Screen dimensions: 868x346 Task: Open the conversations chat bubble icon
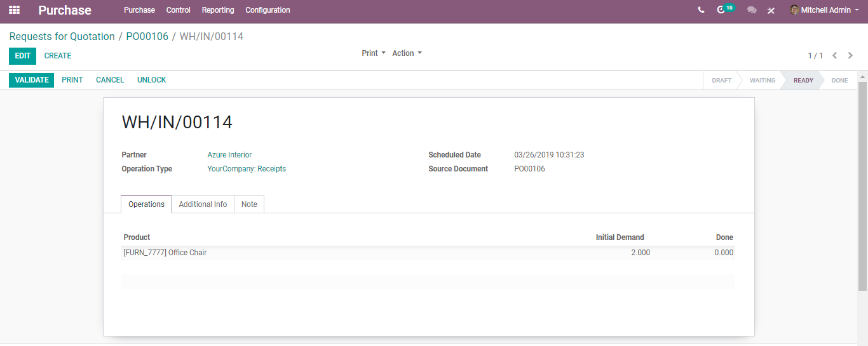(752, 10)
